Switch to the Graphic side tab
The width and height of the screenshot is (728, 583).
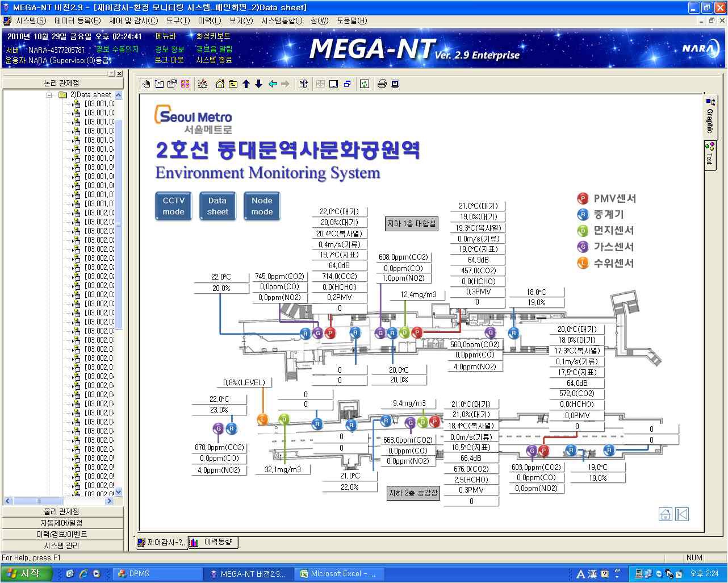pos(710,116)
